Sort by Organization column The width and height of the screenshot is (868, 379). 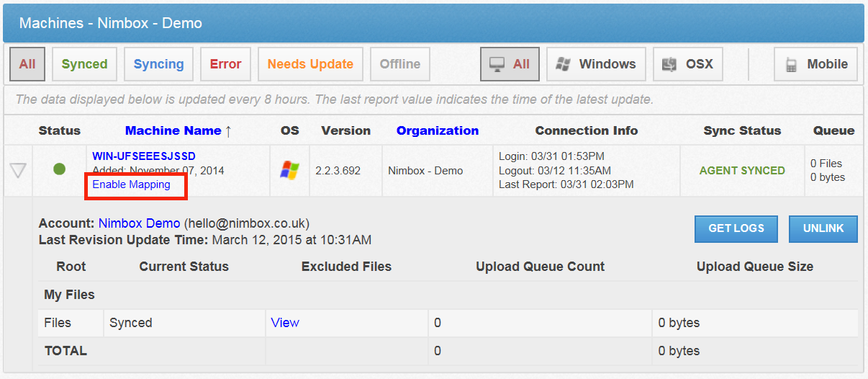click(438, 130)
